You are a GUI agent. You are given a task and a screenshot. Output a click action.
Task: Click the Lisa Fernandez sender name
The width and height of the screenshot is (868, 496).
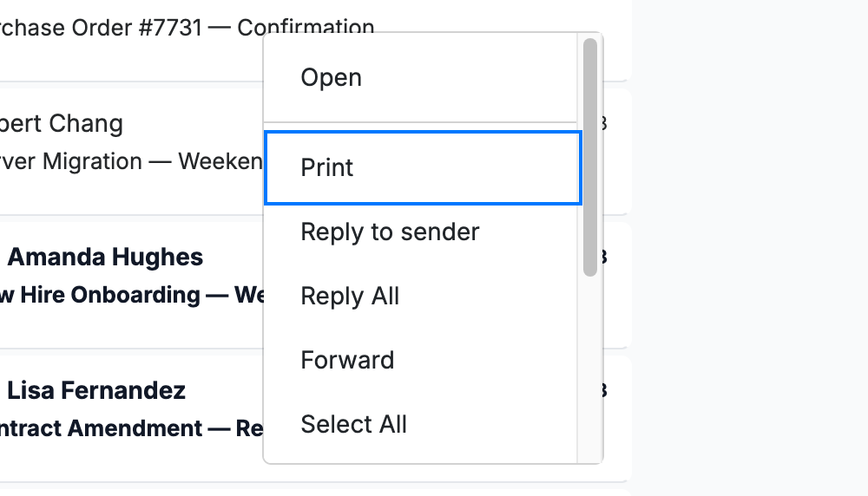point(96,391)
